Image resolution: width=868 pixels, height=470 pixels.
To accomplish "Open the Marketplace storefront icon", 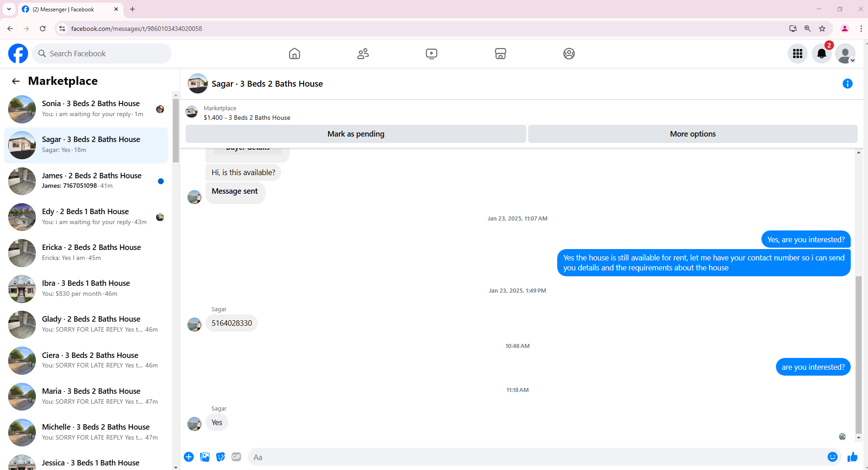I will pyautogui.click(x=500, y=54).
